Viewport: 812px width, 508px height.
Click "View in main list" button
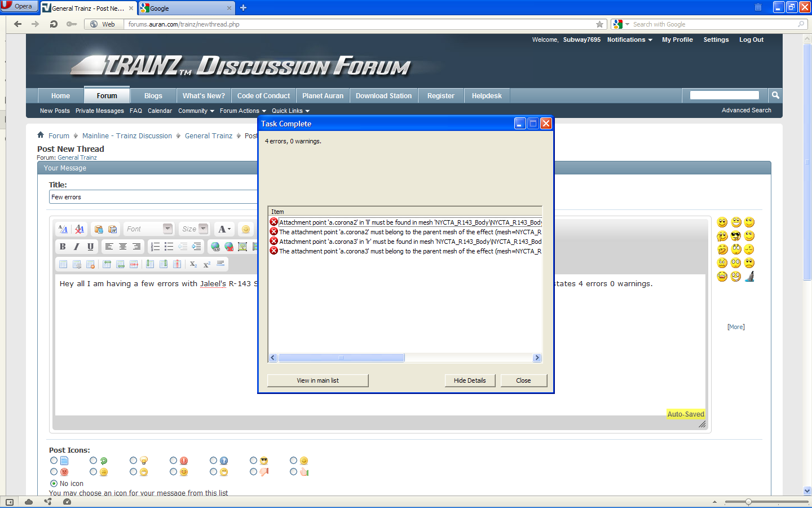click(317, 380)
